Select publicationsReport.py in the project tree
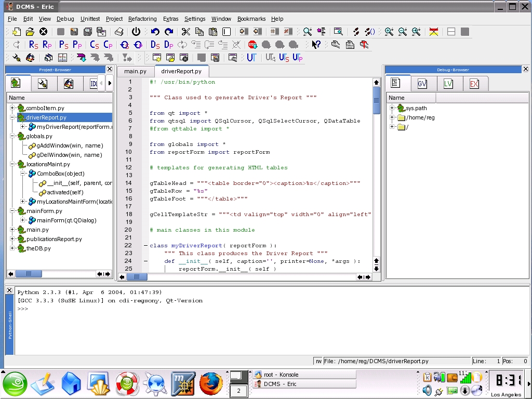This screenshot has width=532, height=399. 54,239
